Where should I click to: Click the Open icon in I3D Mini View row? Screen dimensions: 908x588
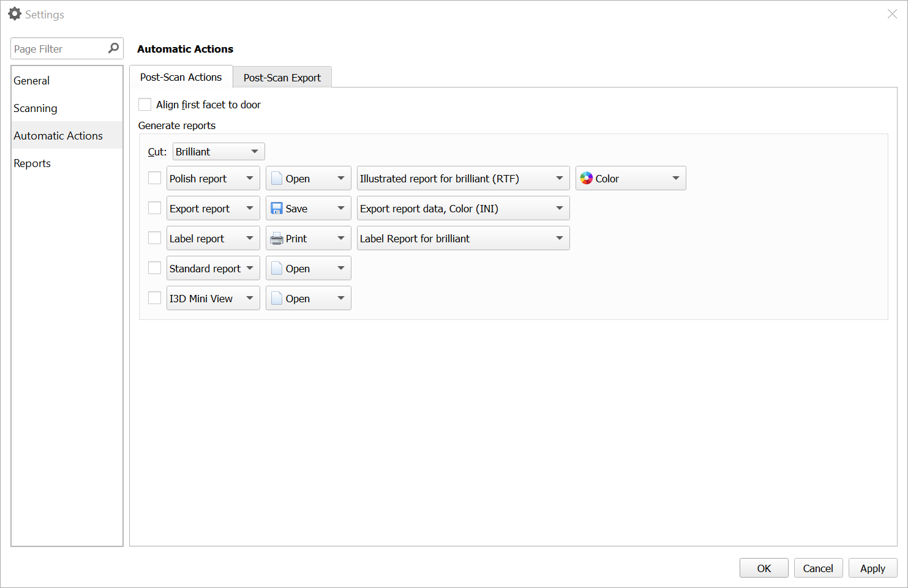pyautogui.click(x=277, y=298)
